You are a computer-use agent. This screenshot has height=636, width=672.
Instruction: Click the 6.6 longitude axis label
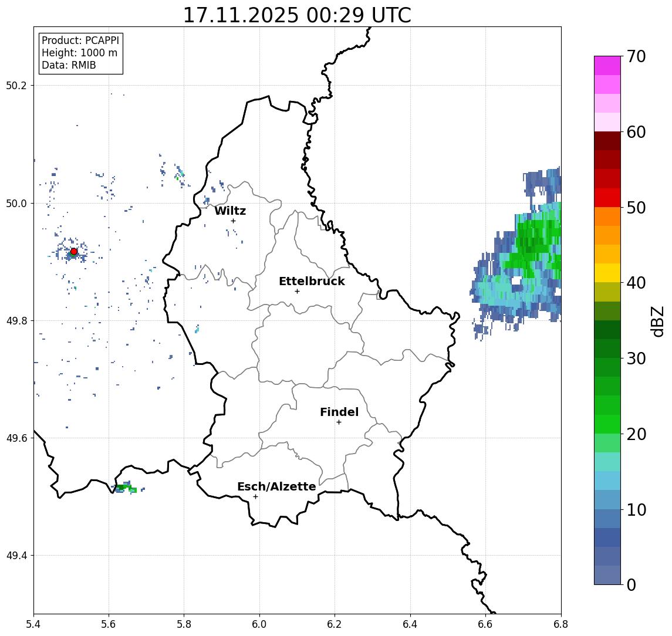click(x=485, y=624)
